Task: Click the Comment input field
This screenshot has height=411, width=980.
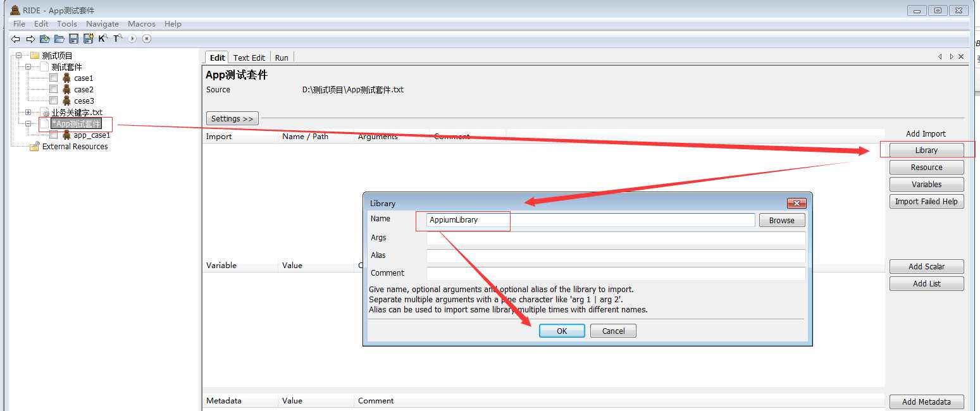Action: click(x=616, y=274)
